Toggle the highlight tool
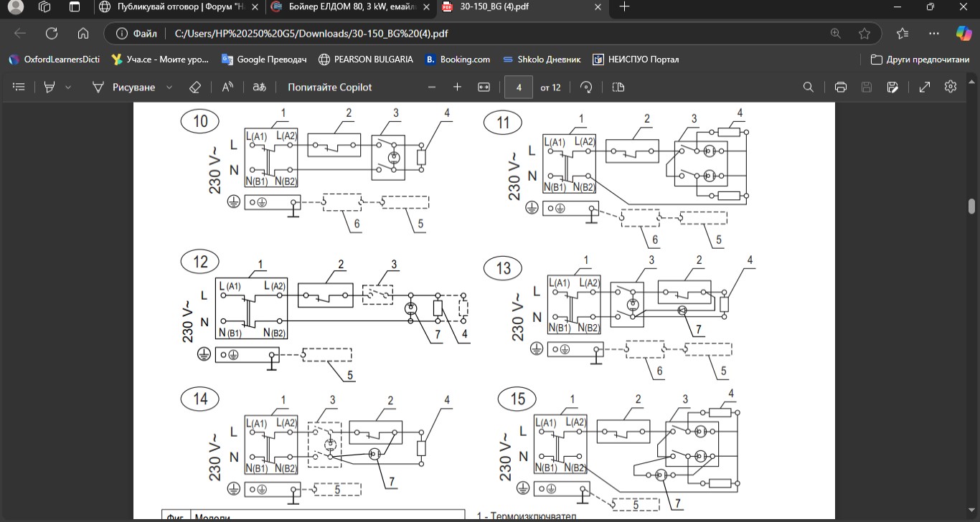 point(50,87)
